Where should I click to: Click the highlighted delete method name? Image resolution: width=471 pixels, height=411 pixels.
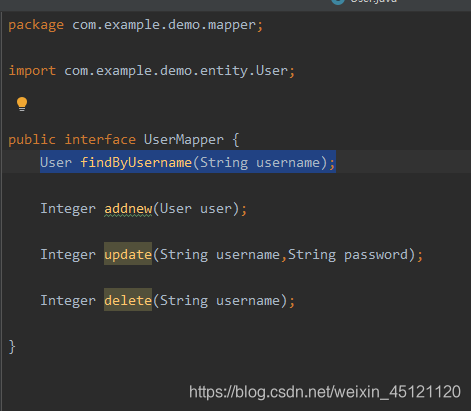coord(128,301)
